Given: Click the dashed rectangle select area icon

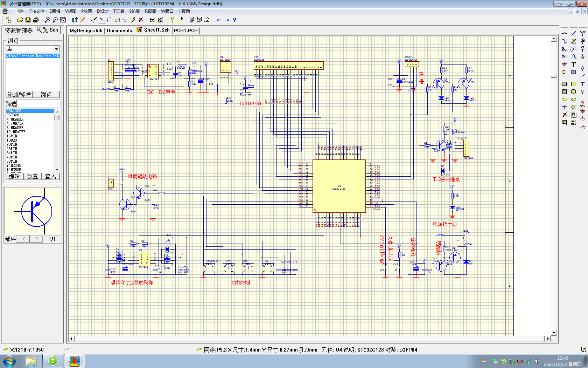Looking at the screenshot, I should coord(110,20).
